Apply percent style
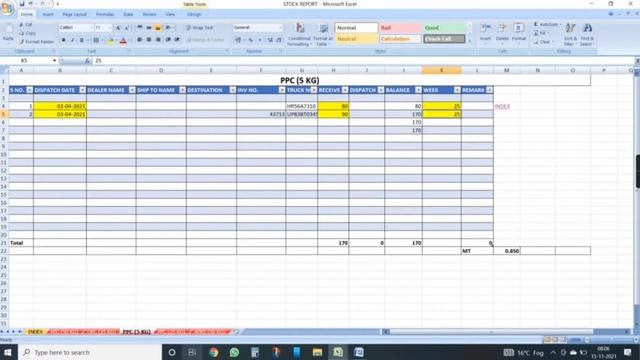The width and height of the screenshot is (640, 360). 251,40
